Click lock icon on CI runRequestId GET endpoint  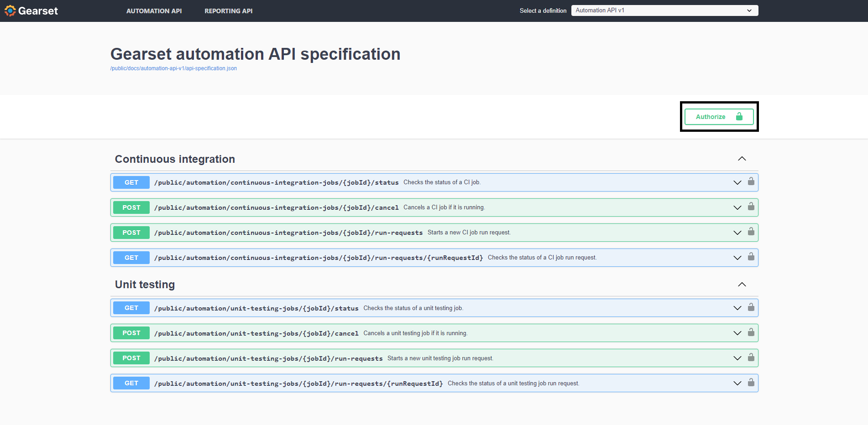tap(751, 257)
